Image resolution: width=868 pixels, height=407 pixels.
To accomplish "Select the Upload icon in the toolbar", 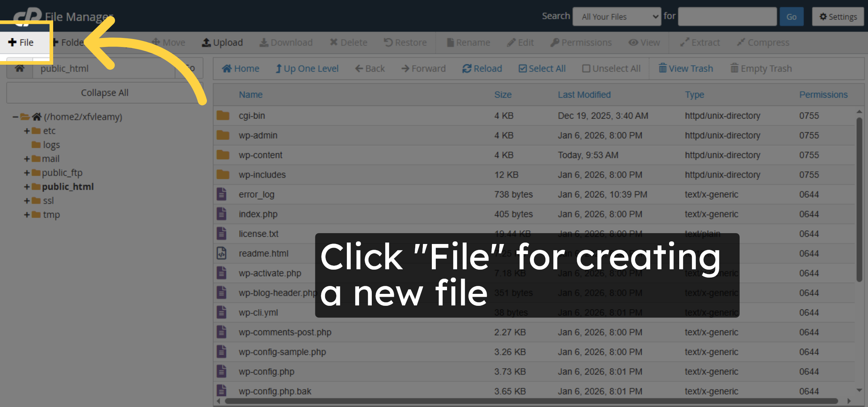I will pyautogui.click(x=222, y=42).
